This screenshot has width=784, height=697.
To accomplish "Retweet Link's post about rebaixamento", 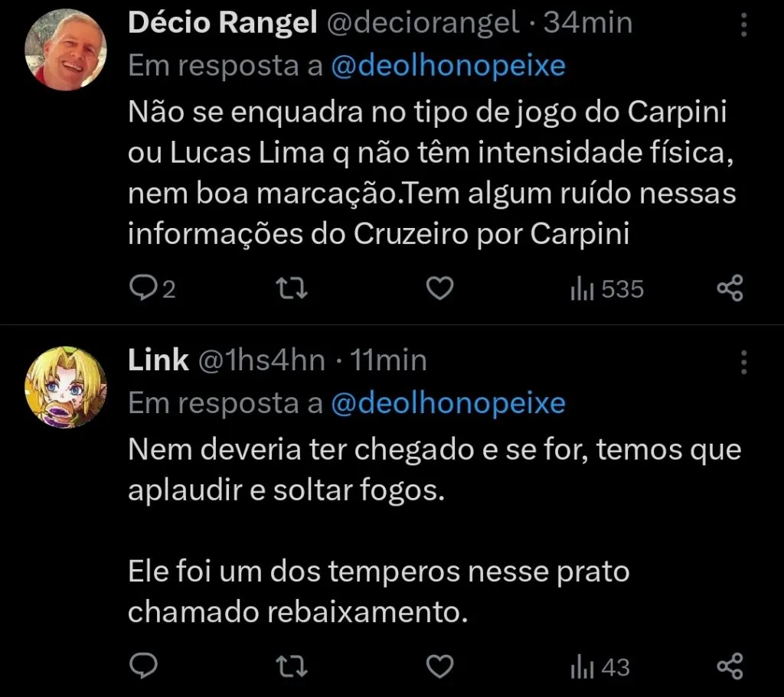I will click(291, 666).
